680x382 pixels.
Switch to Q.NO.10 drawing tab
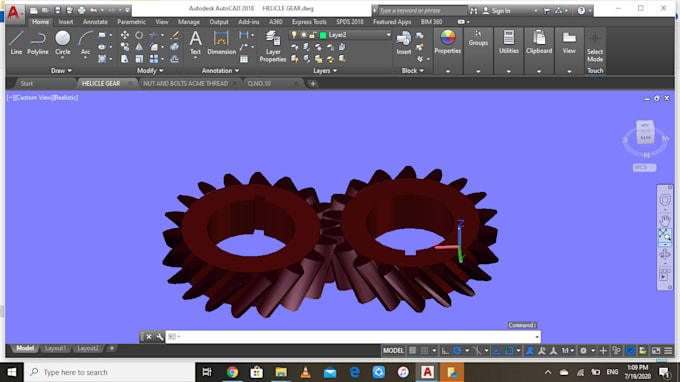tap(259, 83)
